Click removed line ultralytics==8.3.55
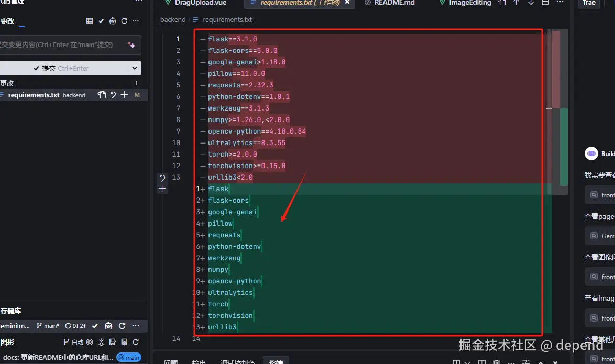This screenshot has height=364, width=615. tap(247, 143)
